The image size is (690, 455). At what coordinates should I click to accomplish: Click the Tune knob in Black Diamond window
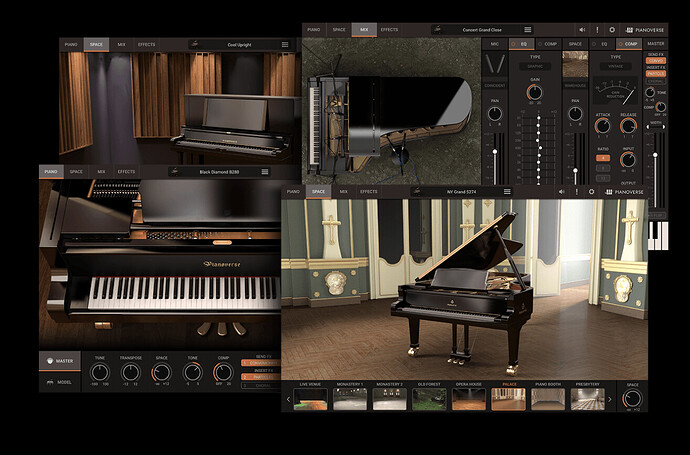(x=100, y=372)
